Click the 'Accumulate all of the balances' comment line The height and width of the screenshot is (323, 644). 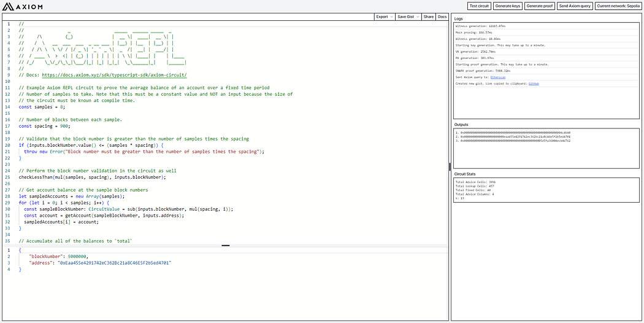tap(75, 241)
